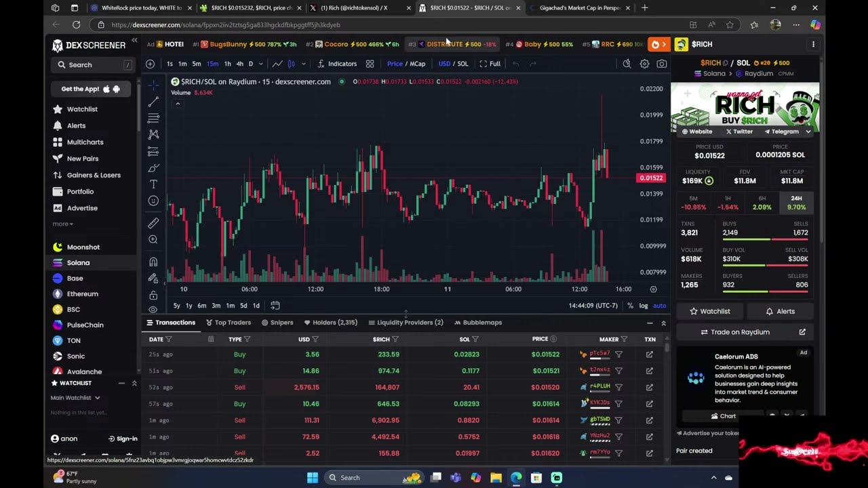Open chart style dropdown arrow
Image resolution: width=868 pixels, height=488 pixels.
coord(303,64)
